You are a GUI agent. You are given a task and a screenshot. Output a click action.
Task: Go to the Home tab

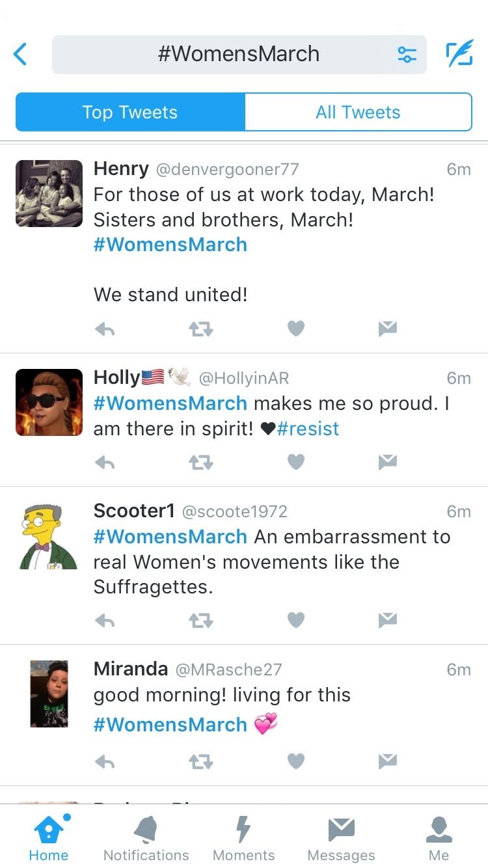(x=49, y=839)
